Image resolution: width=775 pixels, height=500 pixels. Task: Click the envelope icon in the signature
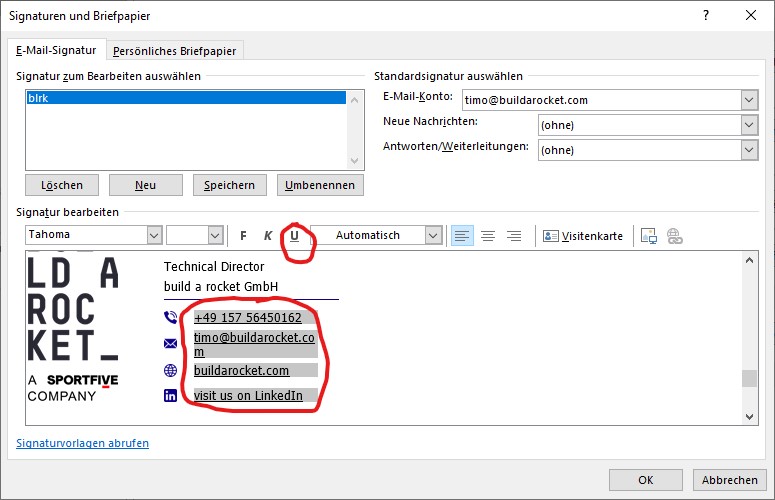click(x=171, y=343)
